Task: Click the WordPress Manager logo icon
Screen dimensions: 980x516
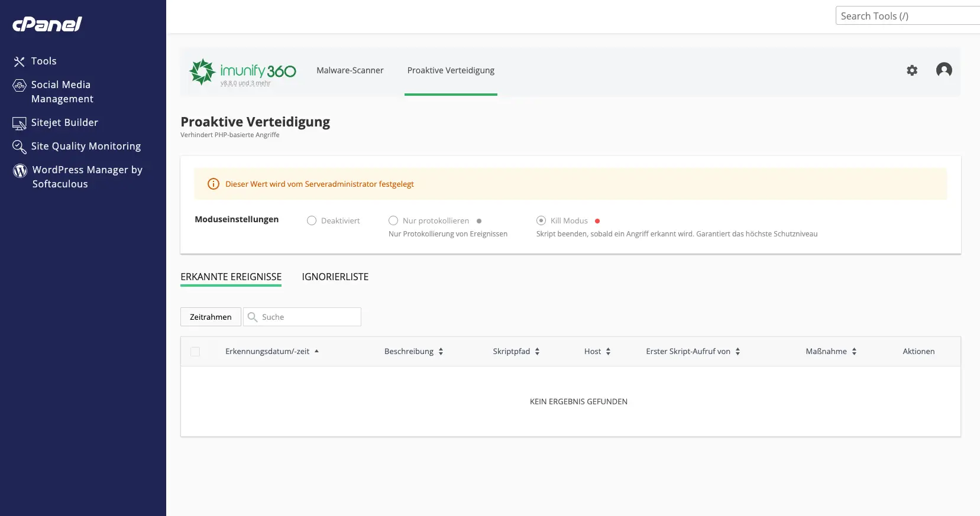Action: point(20,171)
